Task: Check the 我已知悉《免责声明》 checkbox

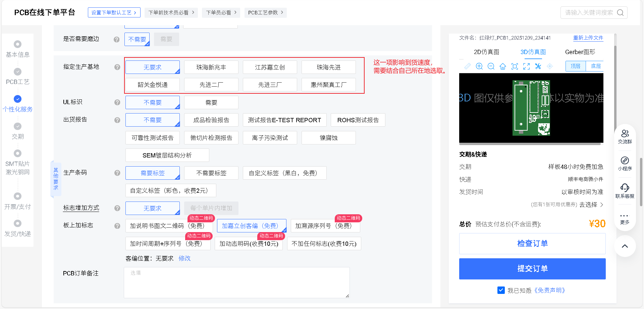Action: pos(501,290)
